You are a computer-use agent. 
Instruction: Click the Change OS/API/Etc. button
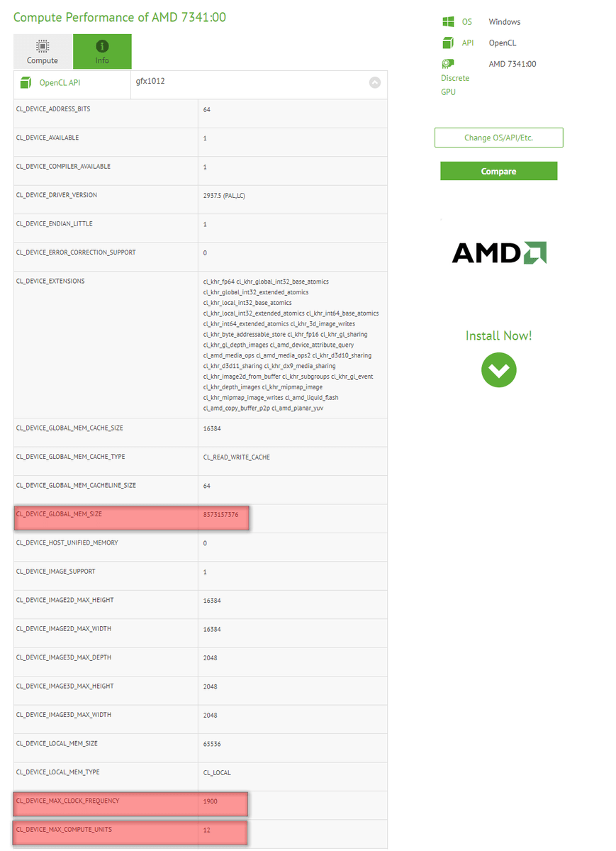coord(498,138)
